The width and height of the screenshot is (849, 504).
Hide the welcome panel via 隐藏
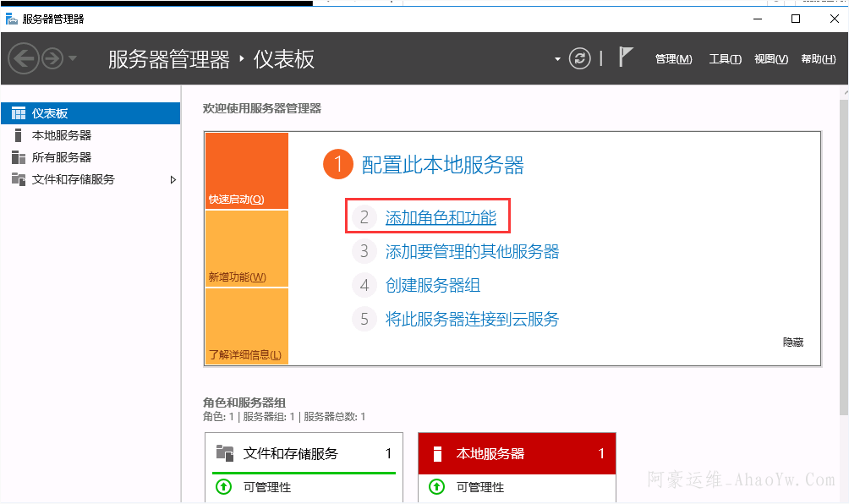[792, 342]
